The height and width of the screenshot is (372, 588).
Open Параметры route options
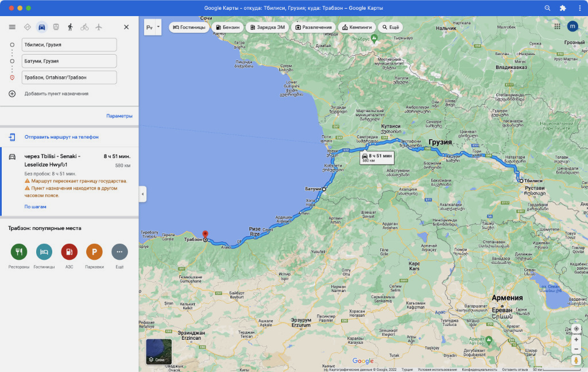tap(119, 116)
